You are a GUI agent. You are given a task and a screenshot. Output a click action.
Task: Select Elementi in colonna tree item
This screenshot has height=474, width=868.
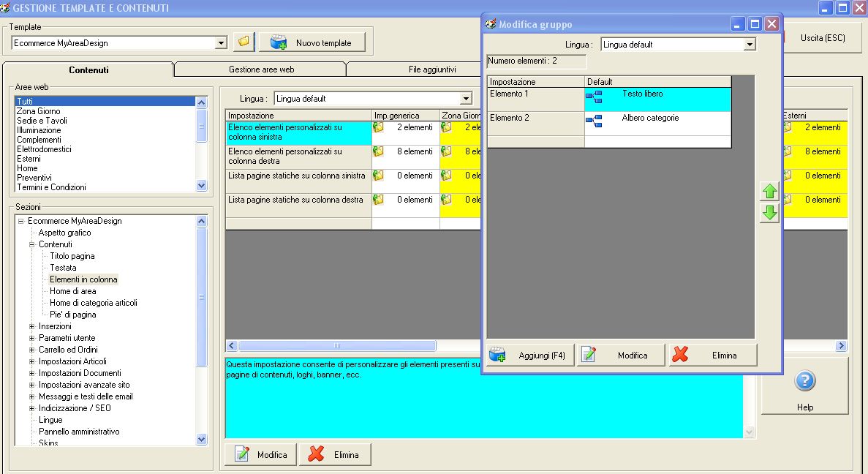(83, 279)
